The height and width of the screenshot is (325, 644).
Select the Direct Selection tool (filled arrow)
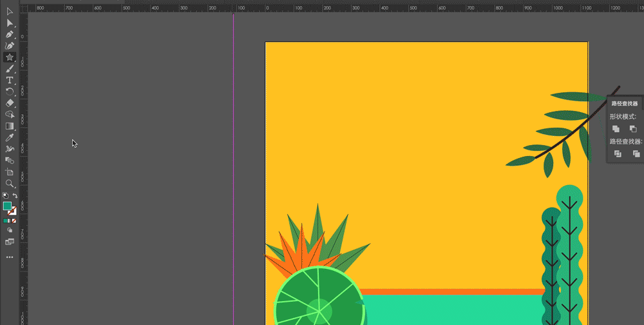(x=10, y=23)
